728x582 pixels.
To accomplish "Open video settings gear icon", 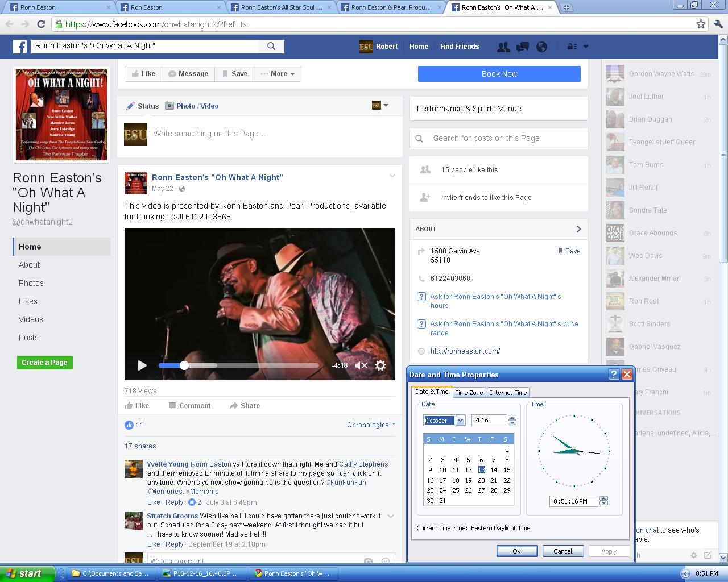I will coord(380,365).
